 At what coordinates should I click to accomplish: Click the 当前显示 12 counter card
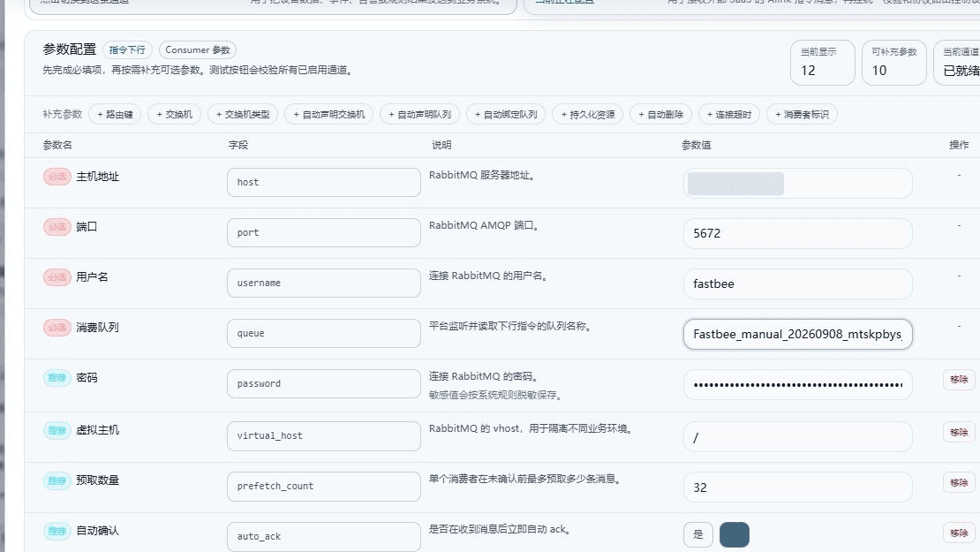tap(823, 63)
